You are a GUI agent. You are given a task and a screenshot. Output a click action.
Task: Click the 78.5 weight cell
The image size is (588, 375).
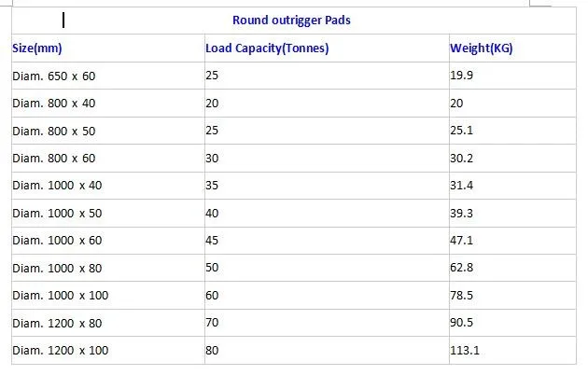tap(462, 296)
